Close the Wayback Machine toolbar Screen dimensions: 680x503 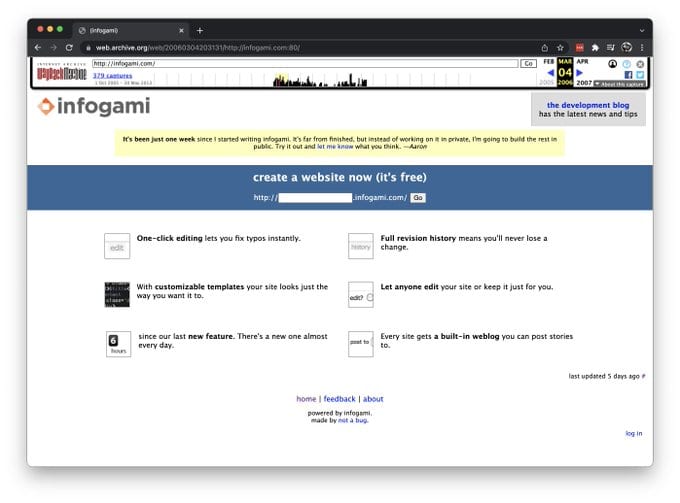pos(640,64)
